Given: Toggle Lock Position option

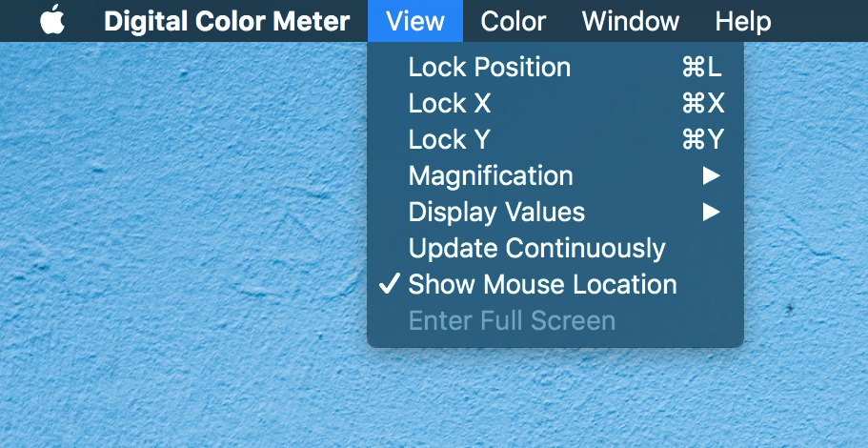Looking at the screenshot, I should (555, 67).
